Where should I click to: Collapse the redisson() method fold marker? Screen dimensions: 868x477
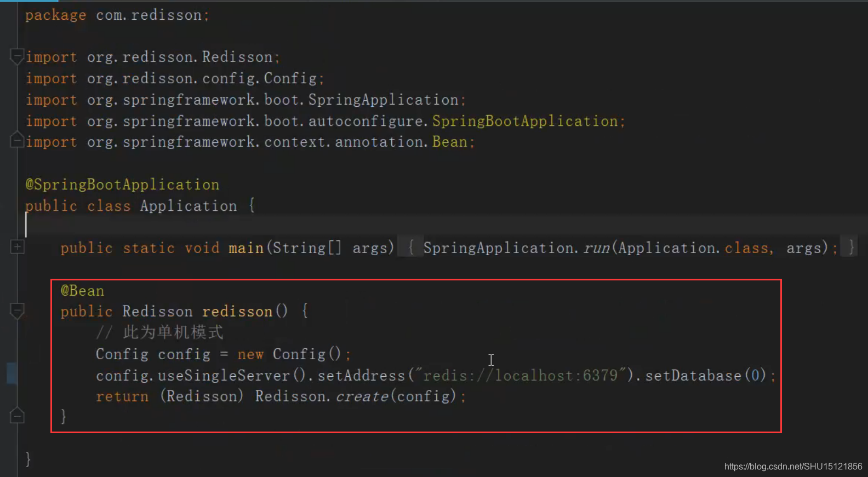(x=17, y=311)
